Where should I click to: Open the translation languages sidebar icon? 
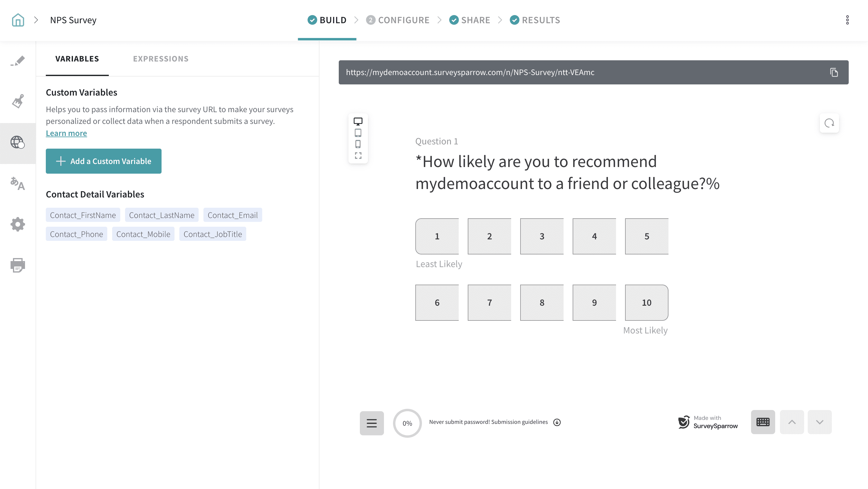tap(18, 184)
